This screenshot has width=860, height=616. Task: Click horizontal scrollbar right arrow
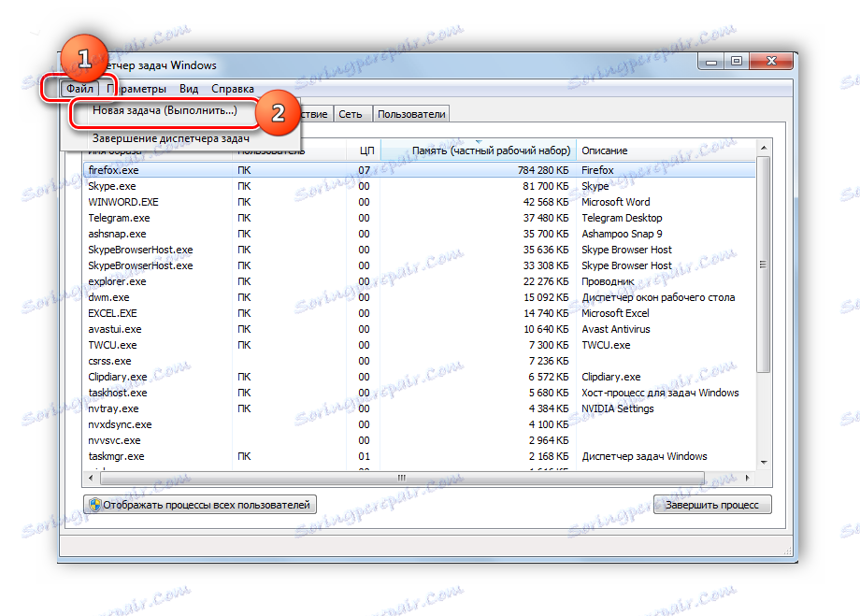click(x=748, y=479)
